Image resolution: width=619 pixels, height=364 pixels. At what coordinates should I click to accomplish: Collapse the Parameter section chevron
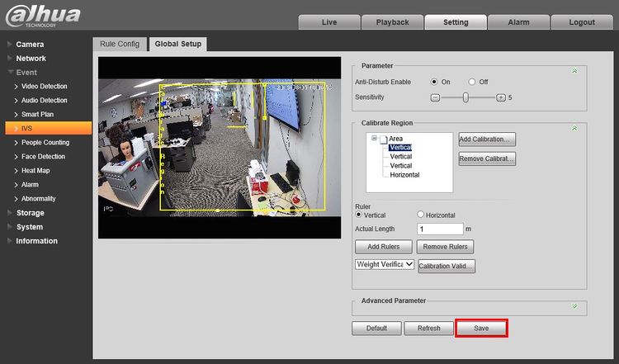[574, 71]
